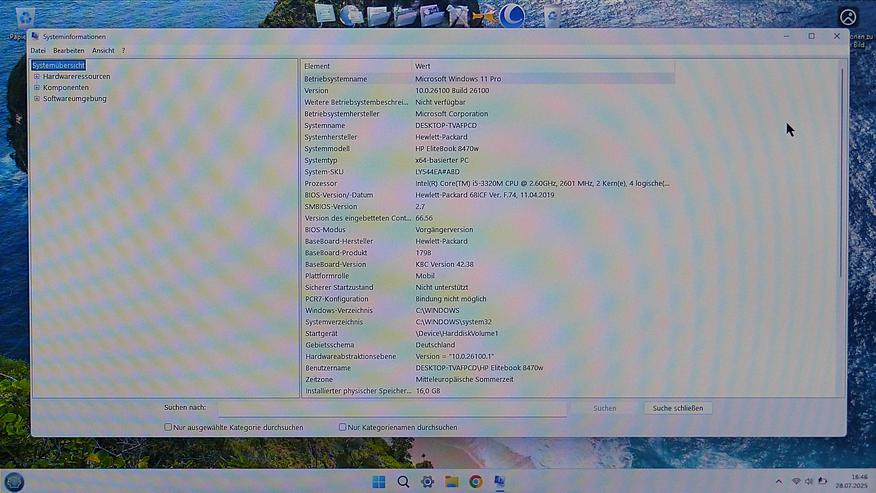Select Softwareumgebung label in tree
Viewport: 876px width, 493px height.
point(75,99)
